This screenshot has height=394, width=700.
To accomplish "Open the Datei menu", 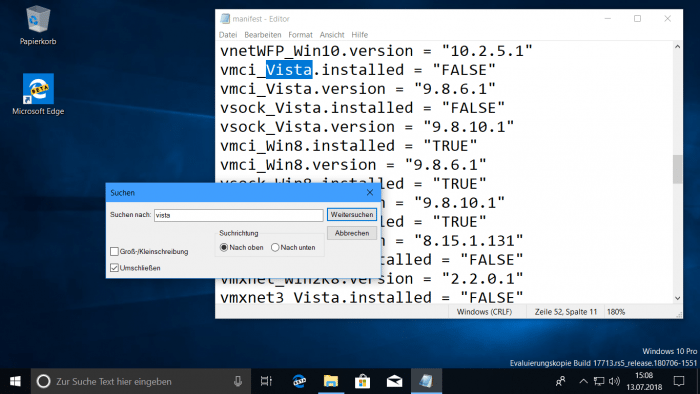I will [228, 35].
